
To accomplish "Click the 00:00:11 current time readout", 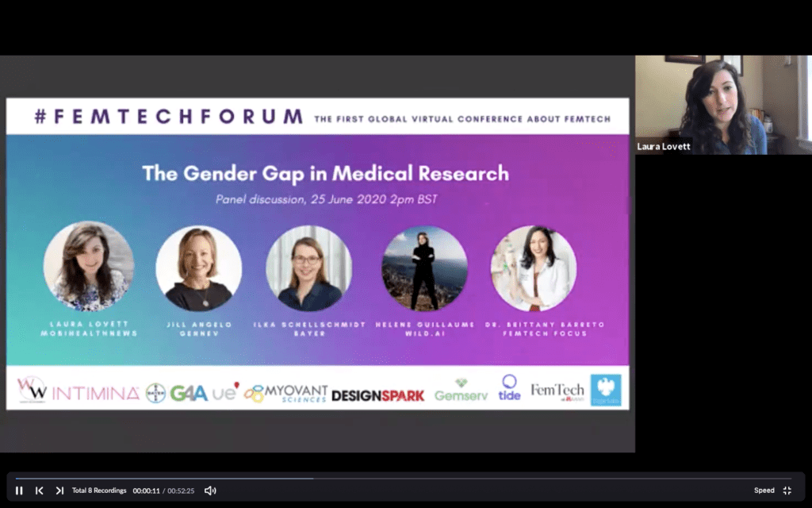I will [146, 491].
